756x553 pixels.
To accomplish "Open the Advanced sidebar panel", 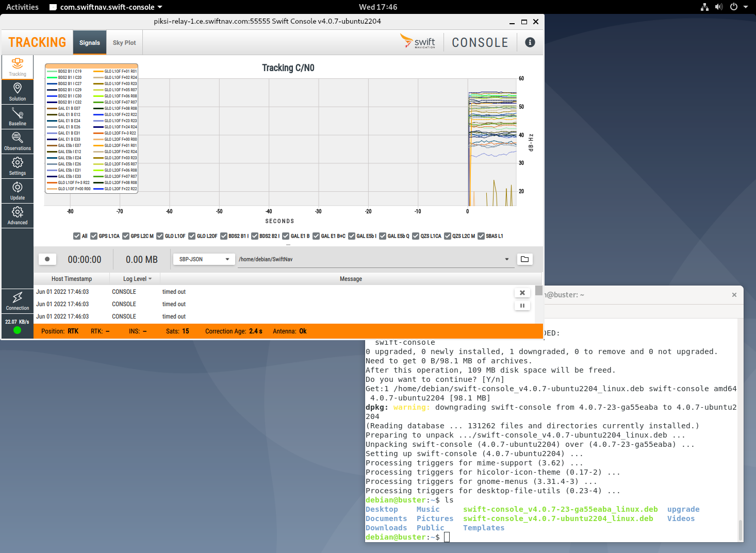I will [18, 215].
